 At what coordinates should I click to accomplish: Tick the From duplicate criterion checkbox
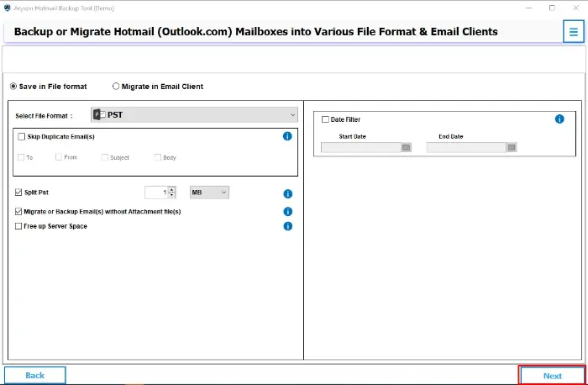click(x=59, y=157)
